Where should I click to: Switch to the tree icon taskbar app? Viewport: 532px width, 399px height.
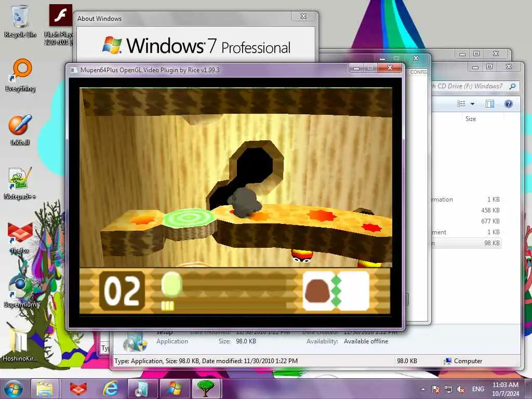[x=206, y=389]
